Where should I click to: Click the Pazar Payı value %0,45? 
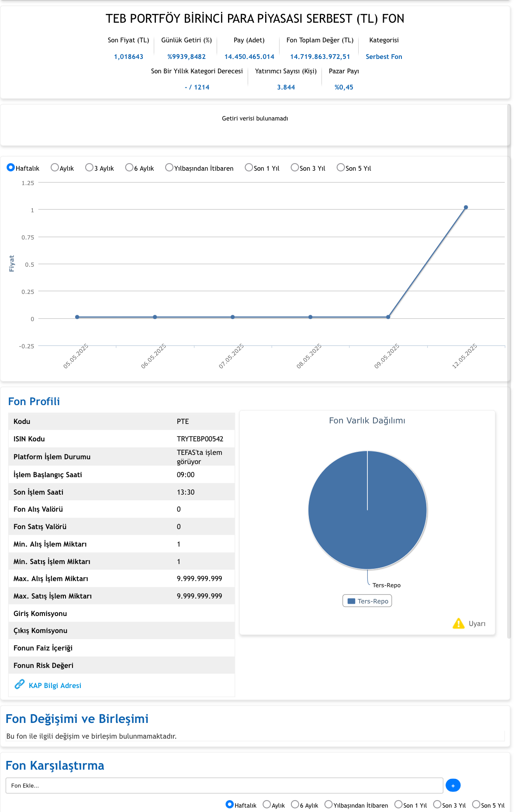tap(344, 87)
